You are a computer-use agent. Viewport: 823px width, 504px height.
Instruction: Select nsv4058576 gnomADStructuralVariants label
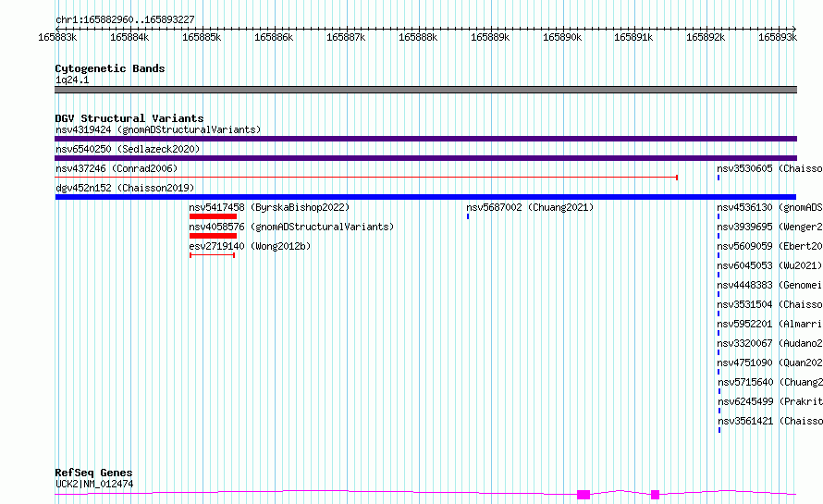pos(291,227)
